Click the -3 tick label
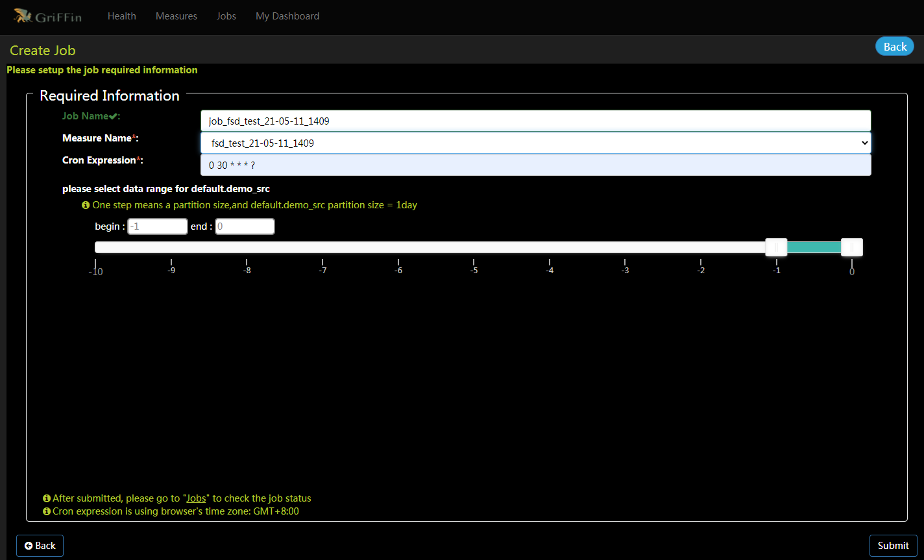Image resolution: width=924 pixels, height=560 pixels. click(x=625, y=271)
